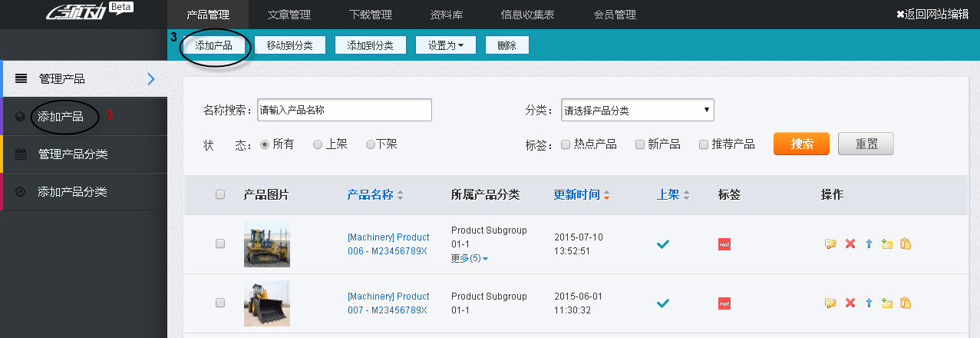The width and height of the screenshot is (980, 338).
Task: Click the edit icon for Product 006
Action: point(830,244)
